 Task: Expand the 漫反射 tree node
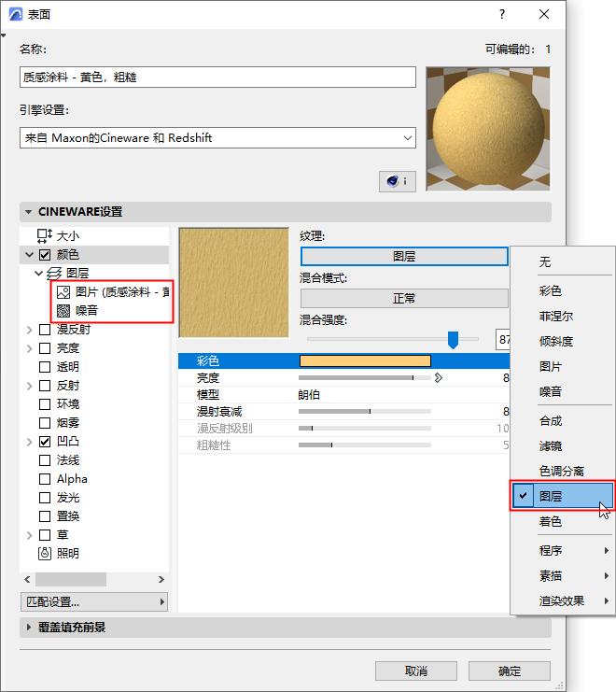pos(29,330)
